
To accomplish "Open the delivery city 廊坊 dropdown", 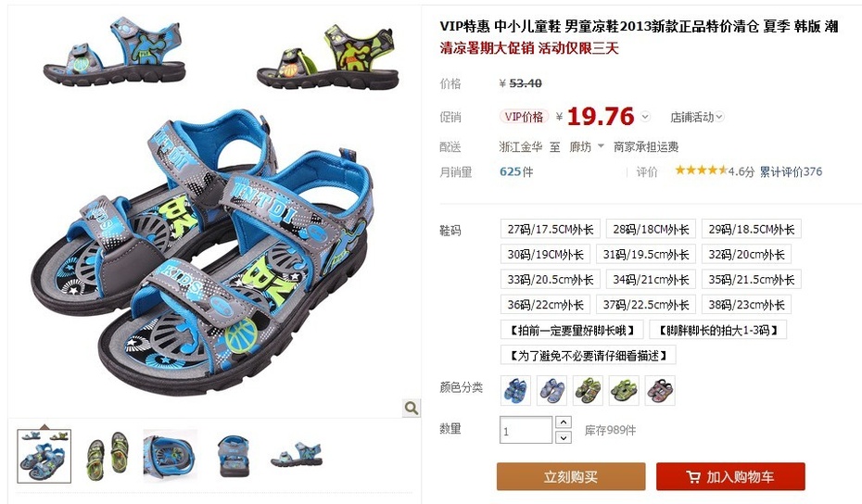I will [x=586, y=146].
